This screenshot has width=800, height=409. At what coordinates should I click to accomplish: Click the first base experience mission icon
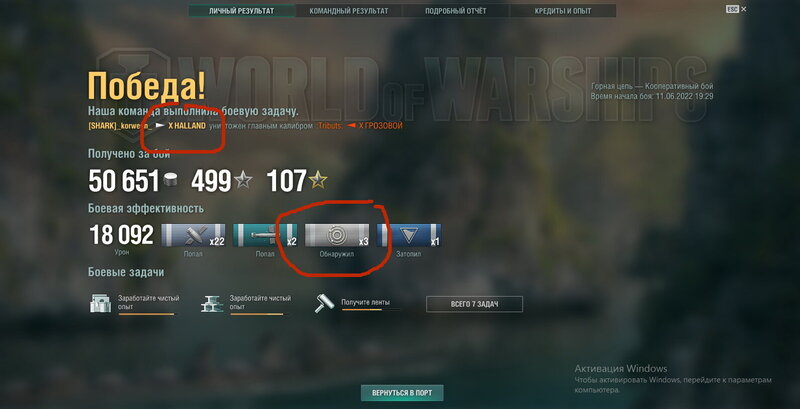click(101, 303)
